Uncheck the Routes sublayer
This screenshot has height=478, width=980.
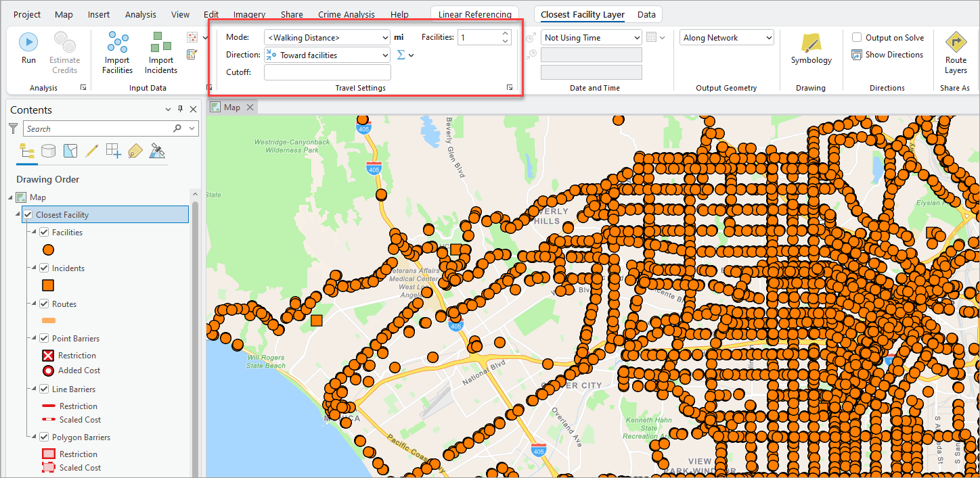point(44,304)
